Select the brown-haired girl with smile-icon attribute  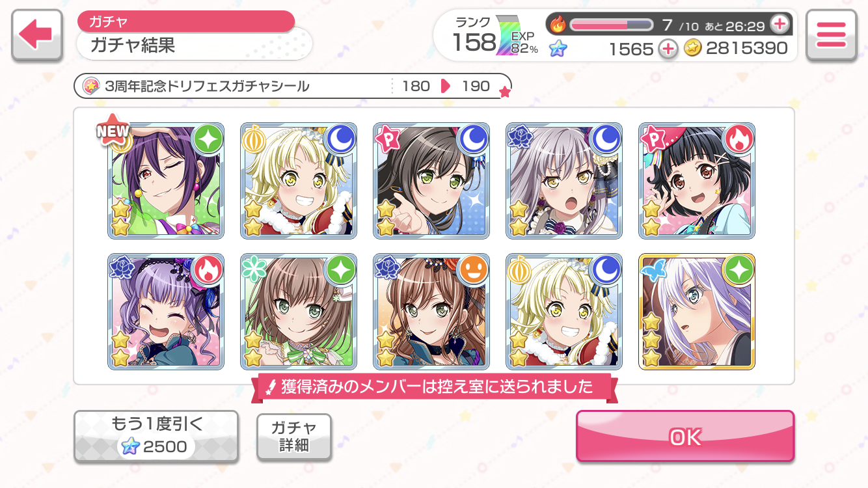(x=431, y=312)
